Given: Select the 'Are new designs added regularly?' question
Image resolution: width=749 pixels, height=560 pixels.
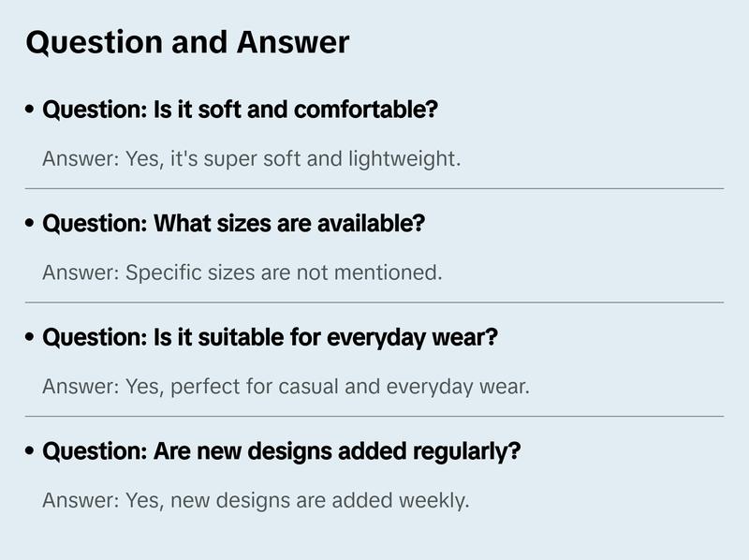Looking at the screenshot, I should click(281, 452).
